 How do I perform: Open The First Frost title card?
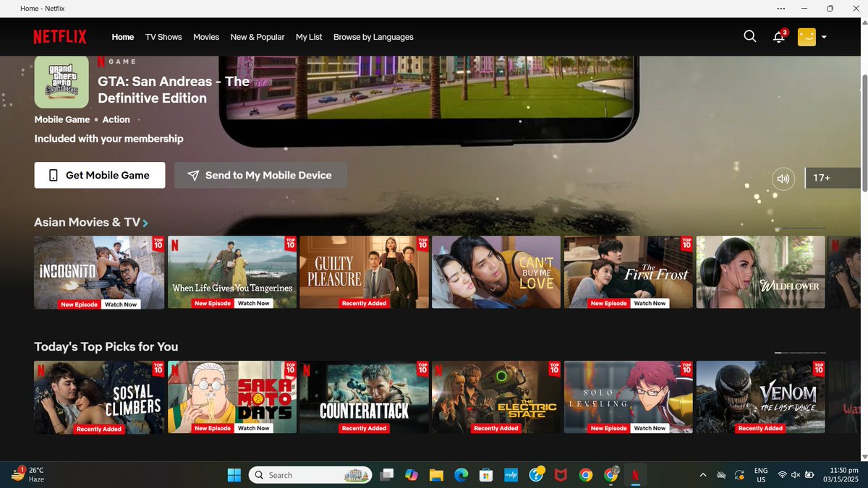click(629, 273)
